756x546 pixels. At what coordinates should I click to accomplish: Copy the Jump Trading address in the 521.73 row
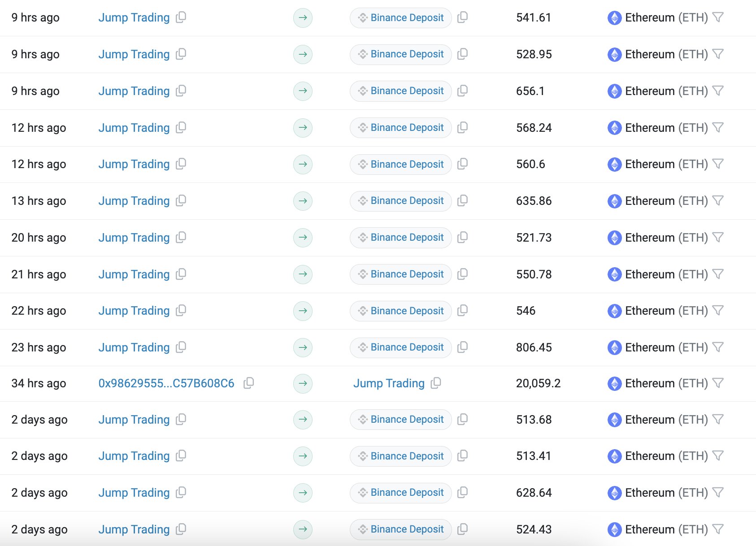click(181, 238)
